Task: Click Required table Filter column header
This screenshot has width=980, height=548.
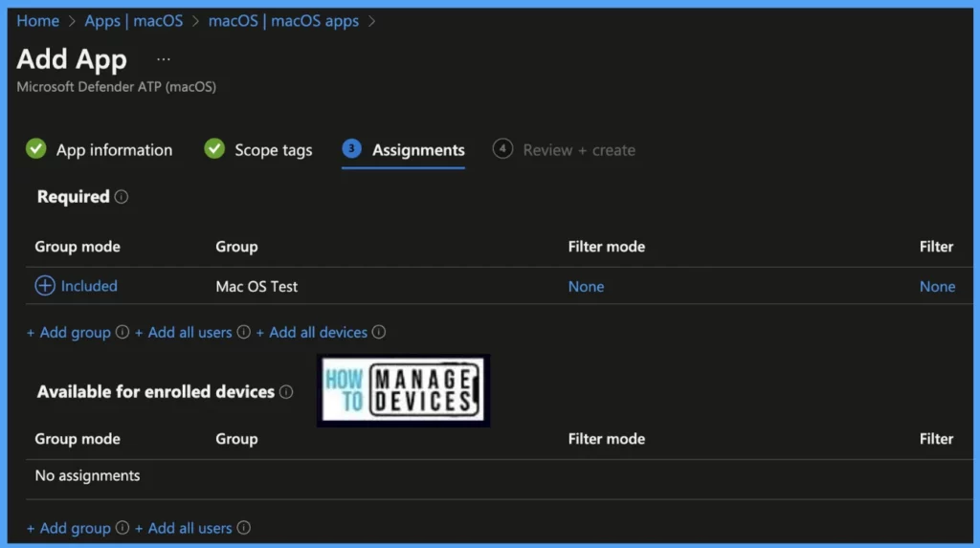Action: point(936,246)
